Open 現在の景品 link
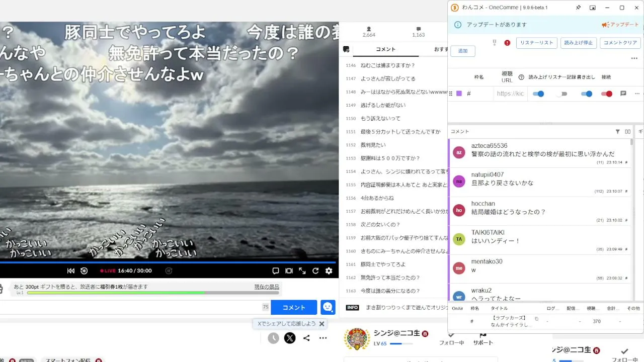The height and width of the screenshot is (362, 644). click(267, 287)
